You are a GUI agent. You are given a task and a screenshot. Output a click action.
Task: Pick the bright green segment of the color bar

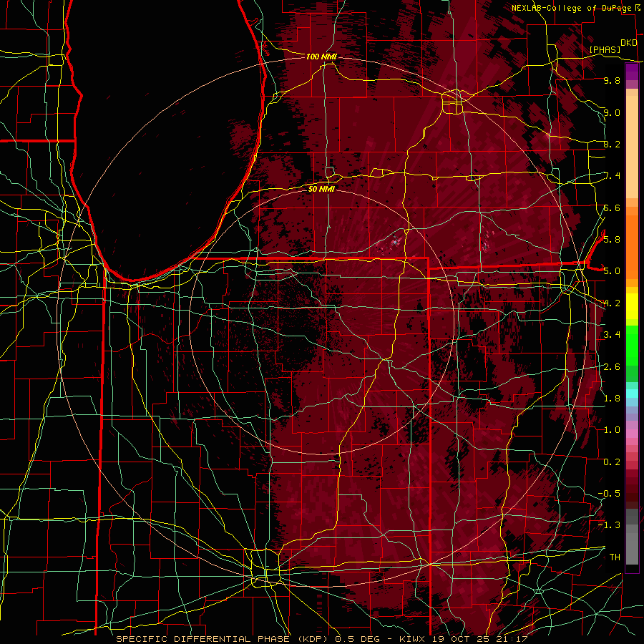pos(632,346)
